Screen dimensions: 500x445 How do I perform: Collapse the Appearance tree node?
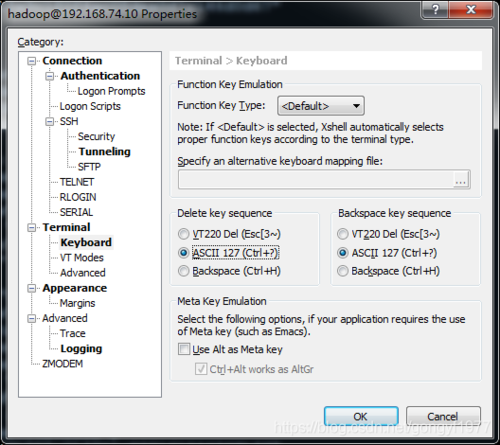[32, 288]
